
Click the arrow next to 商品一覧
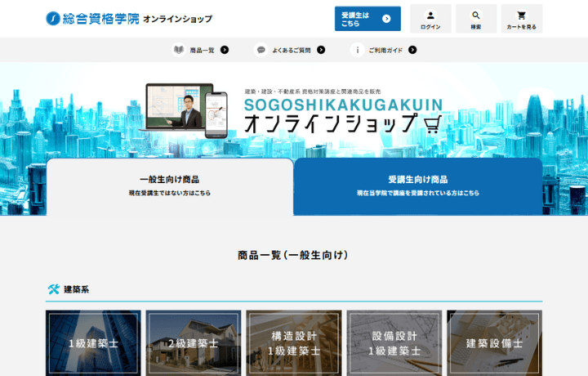(x=225, y=50)
